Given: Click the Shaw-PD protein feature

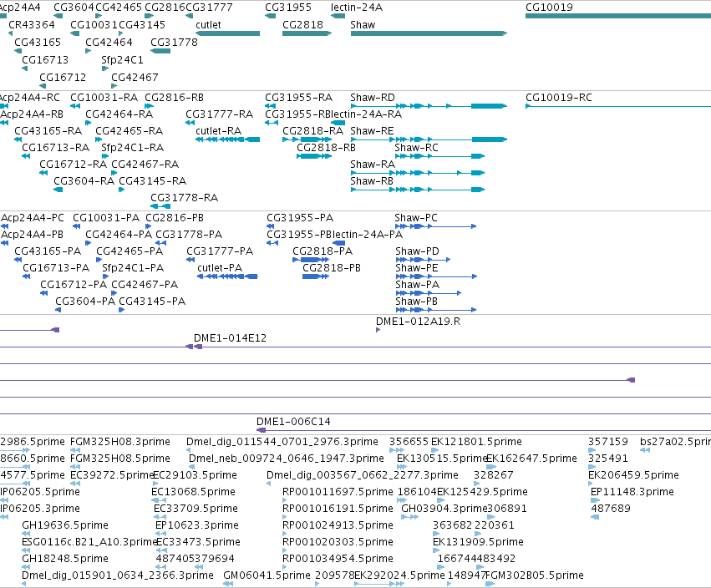Looking at the screenshot, I should (423, 260).
